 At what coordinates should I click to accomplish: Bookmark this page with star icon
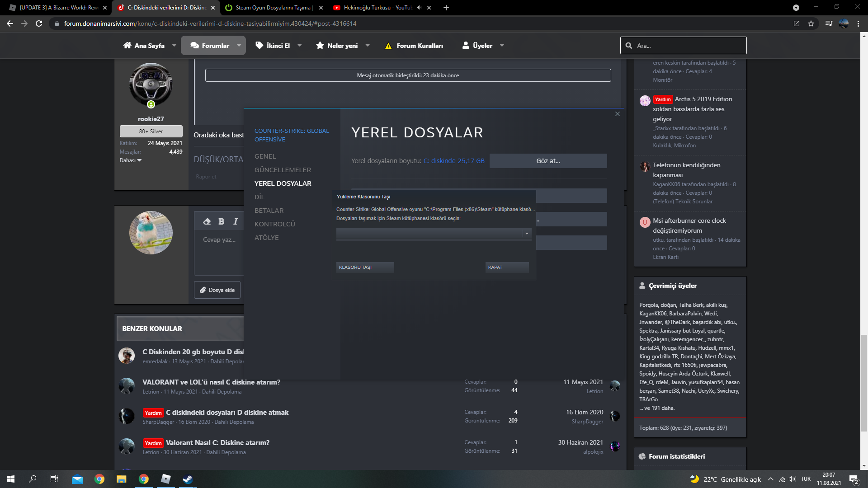811,23
